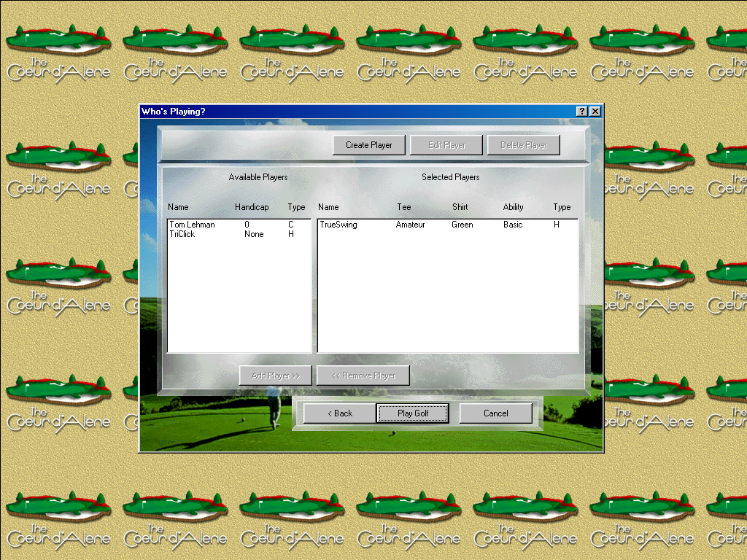The image size is (747, 560).
Task: Click Remove Player to remove selected golfer
Action: tap(363, 375)
